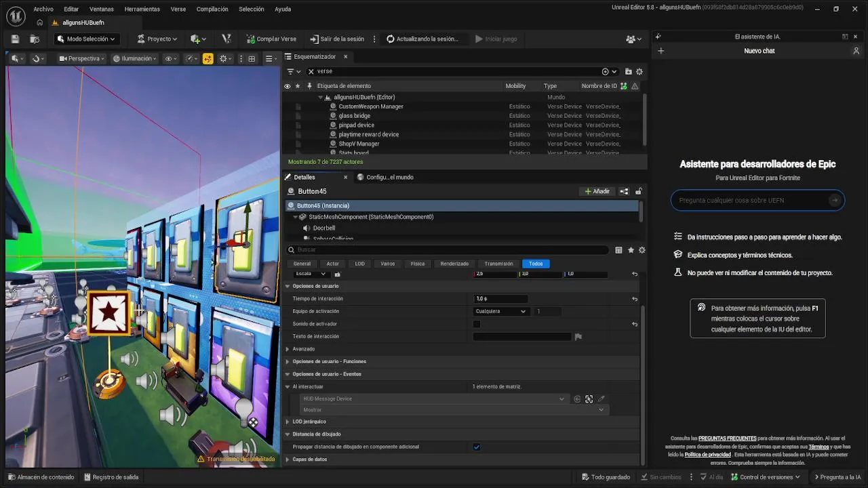This screenshot has width=868, height=488.
Task: Select CustomWeapon Manager in the outliner
Action: pos(370,106)
